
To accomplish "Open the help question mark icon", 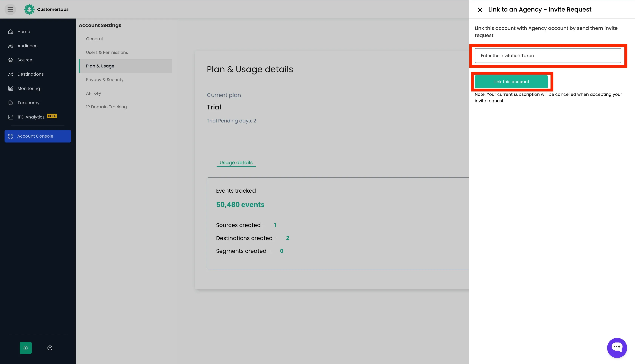I will [50, 348].
